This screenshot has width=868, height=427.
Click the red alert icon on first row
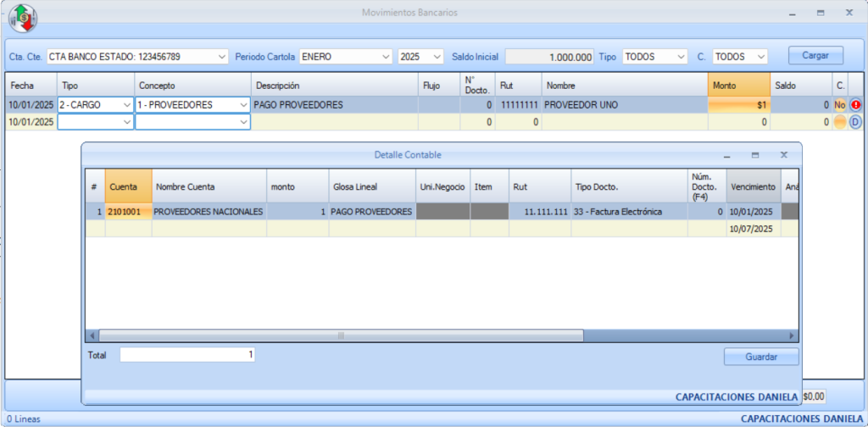(x=855, y=105)
